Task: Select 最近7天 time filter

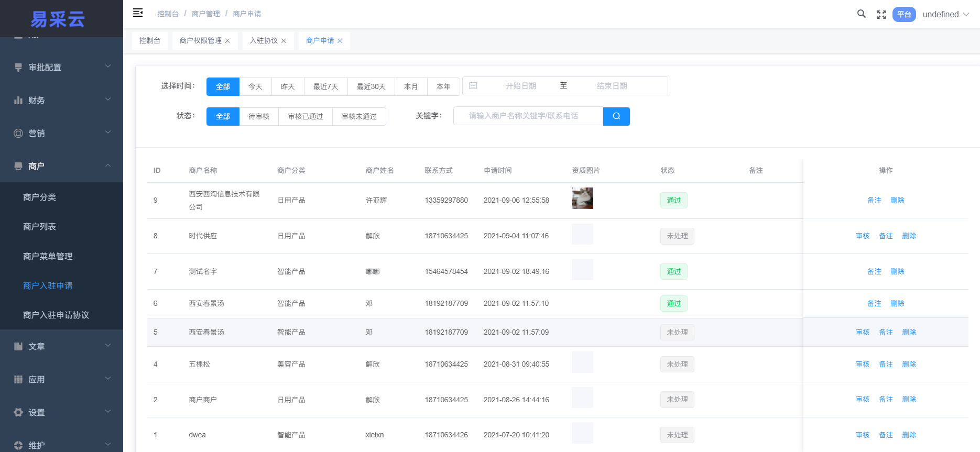Action: 325,86
